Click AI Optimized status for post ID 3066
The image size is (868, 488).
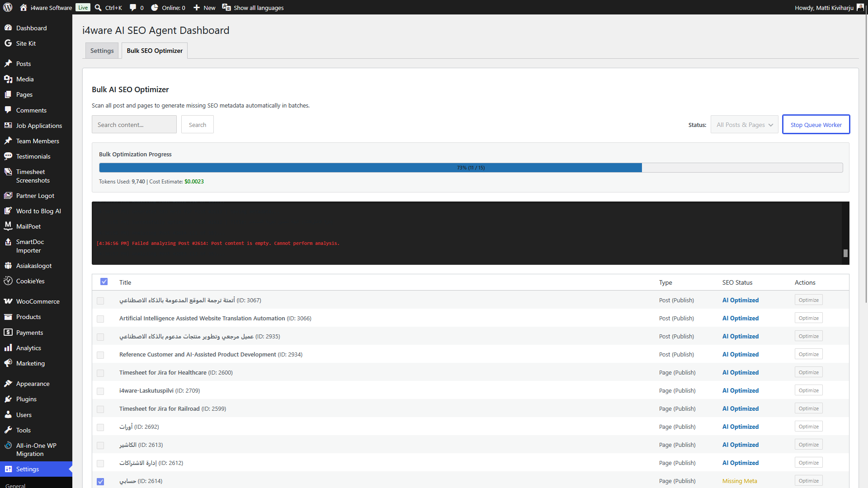coord(741,318)
